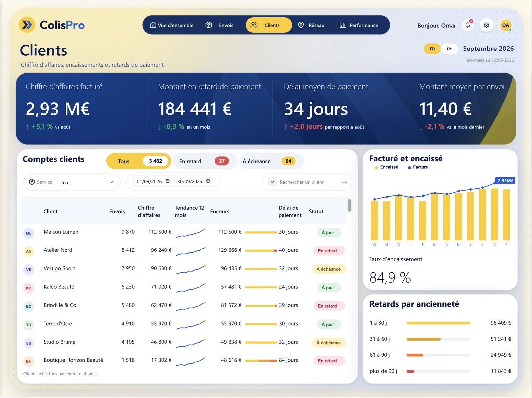Expand the Service Tout dropdown

coord(72,182)
